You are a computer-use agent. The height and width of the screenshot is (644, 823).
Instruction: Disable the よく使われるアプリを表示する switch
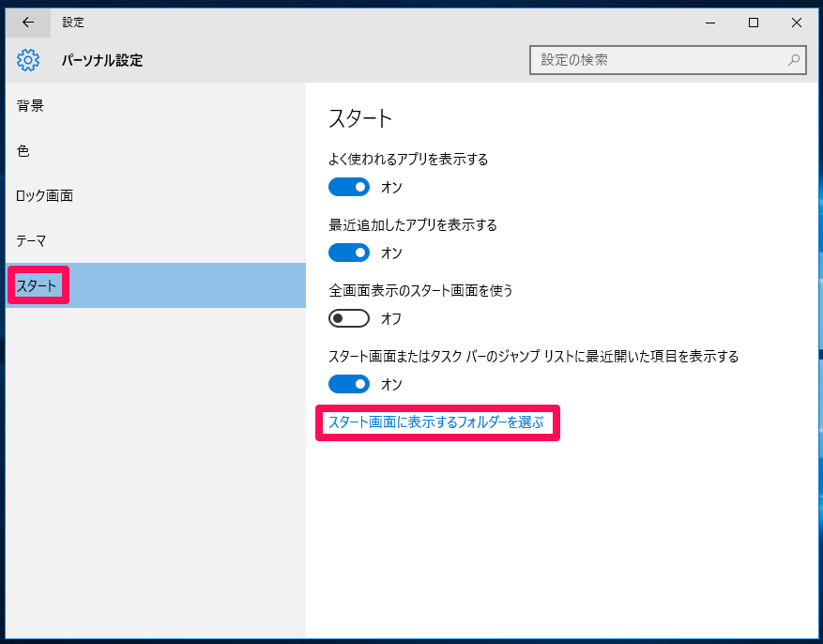[349, 187]
